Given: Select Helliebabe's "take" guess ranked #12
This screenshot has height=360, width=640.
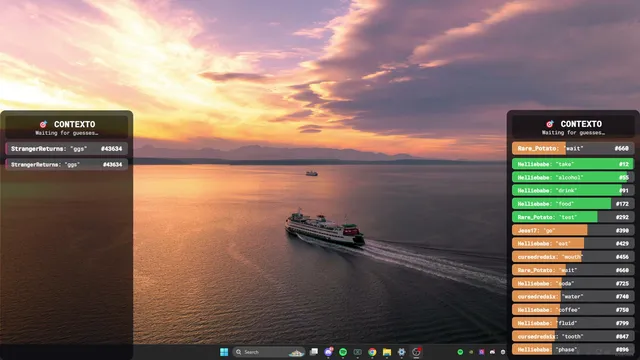Looking at the screenshot, I should pos(573,164).
